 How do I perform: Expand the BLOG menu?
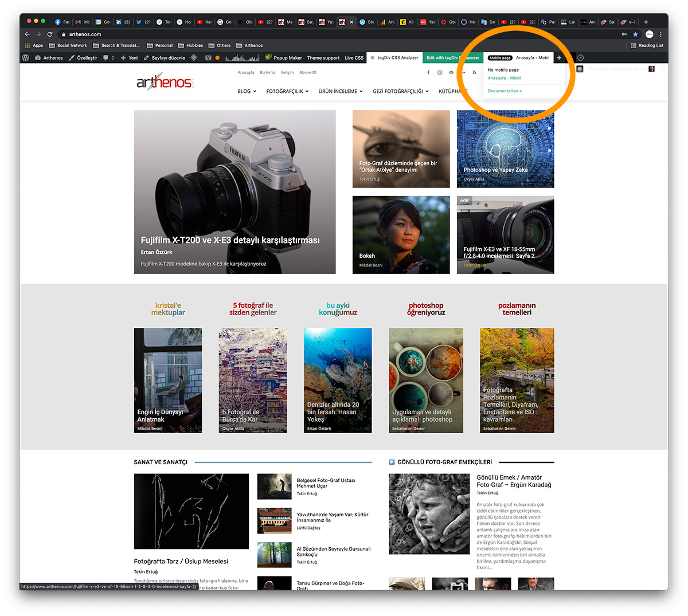(247, 91)
